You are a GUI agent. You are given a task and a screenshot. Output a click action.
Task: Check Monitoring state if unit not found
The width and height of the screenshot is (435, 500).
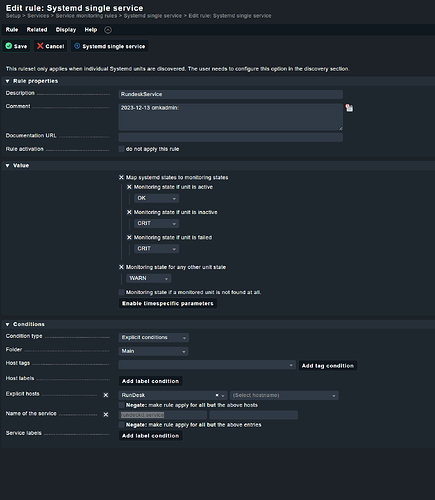point(122,292)
